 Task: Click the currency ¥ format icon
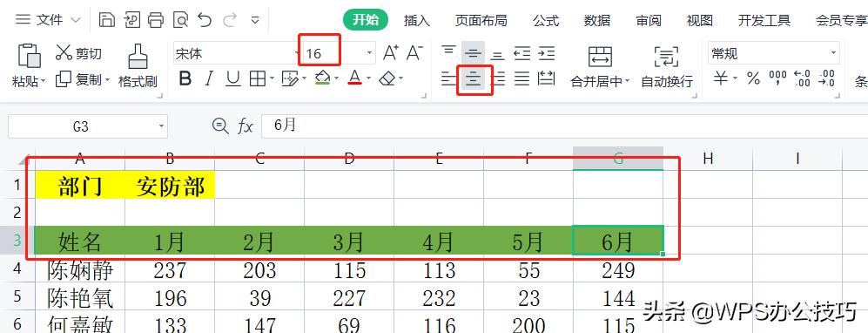click(x=720, y=78)
